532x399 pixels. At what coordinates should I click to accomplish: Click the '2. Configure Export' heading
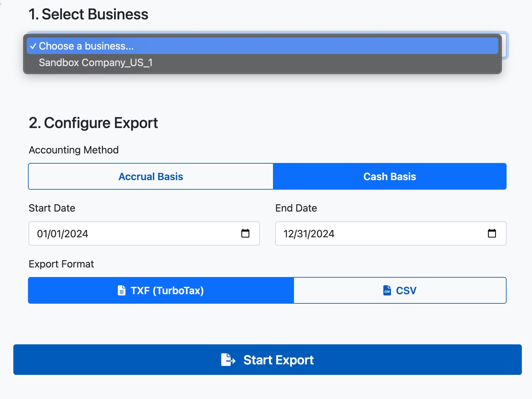click(x=93, y=123)
